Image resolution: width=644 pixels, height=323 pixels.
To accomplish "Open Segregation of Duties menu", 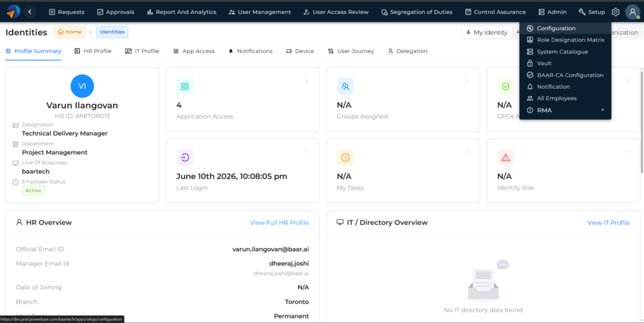I will 417,12.
